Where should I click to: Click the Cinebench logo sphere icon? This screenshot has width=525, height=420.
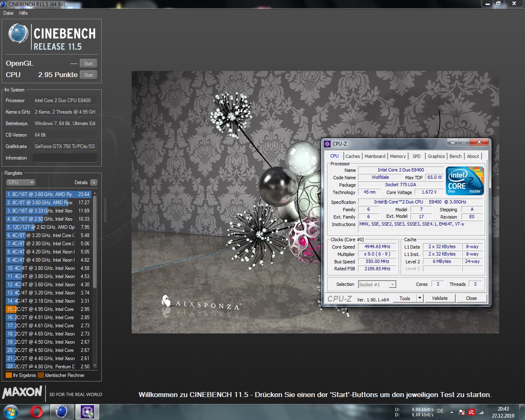coord(18,34)
